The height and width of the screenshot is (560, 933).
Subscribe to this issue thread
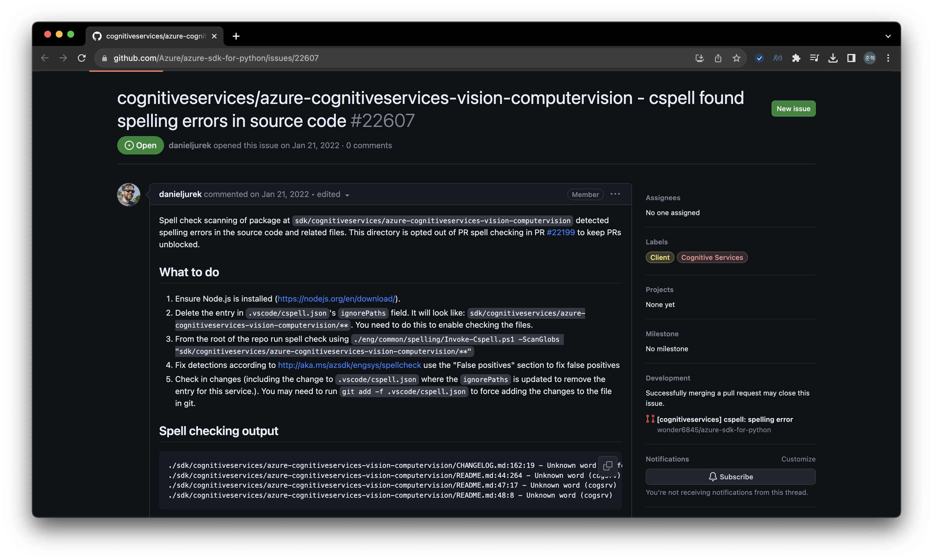click(x=730, y=477)
